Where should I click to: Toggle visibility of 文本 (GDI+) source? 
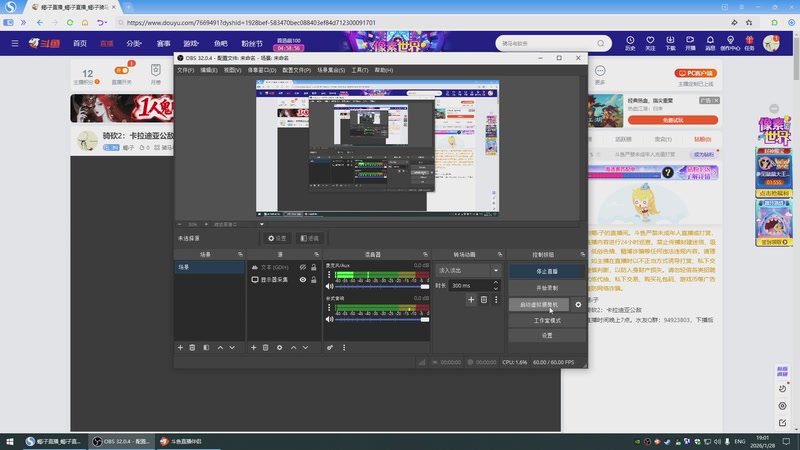[x=302, y=267]
